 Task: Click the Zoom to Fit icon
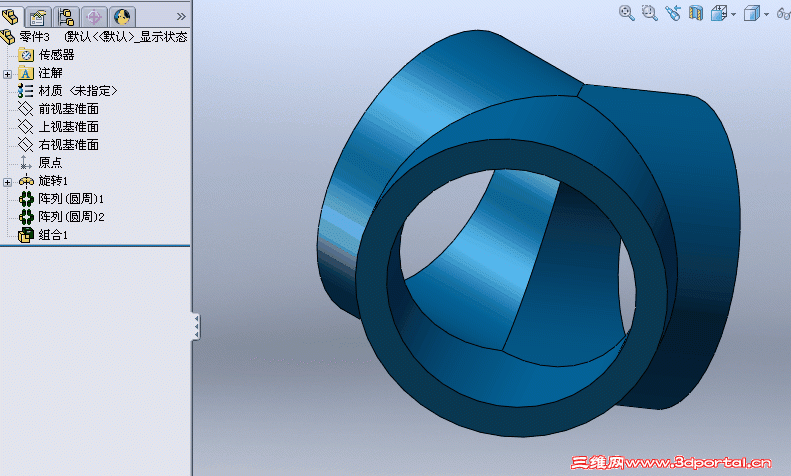point(627,13)
